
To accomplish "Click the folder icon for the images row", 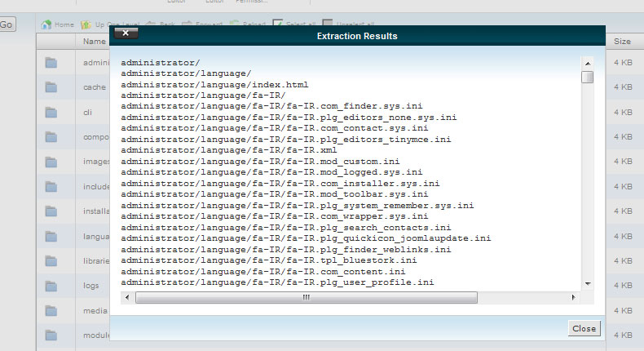I will (x=51, y=162).
